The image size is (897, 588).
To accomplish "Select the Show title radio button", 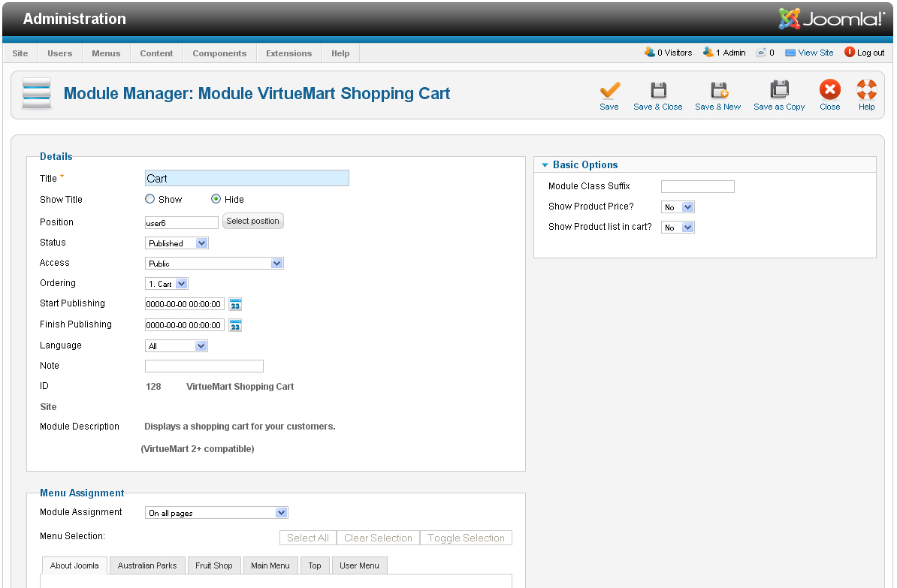I will tap(150, 200).
